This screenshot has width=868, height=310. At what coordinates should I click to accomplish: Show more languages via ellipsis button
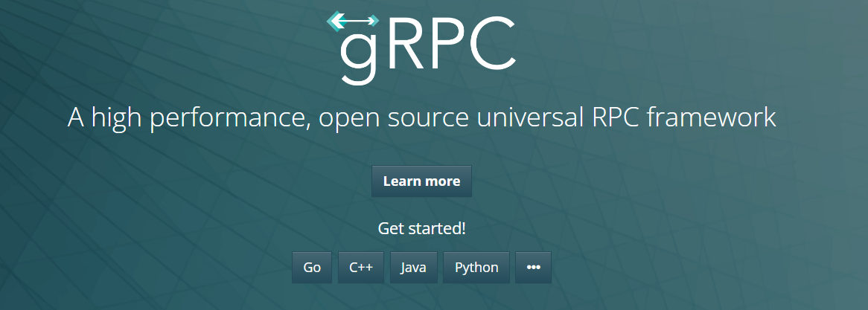tap(534, 268)
